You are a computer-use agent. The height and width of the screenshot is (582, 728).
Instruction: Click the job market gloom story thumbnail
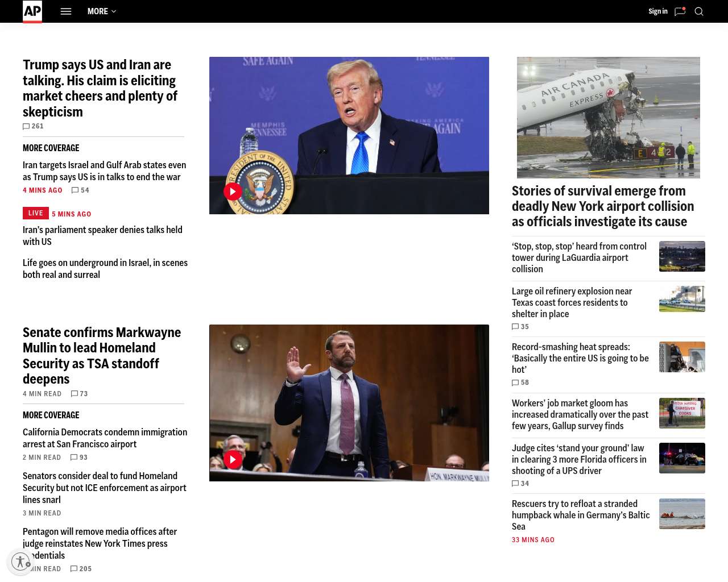click(682, 413)
